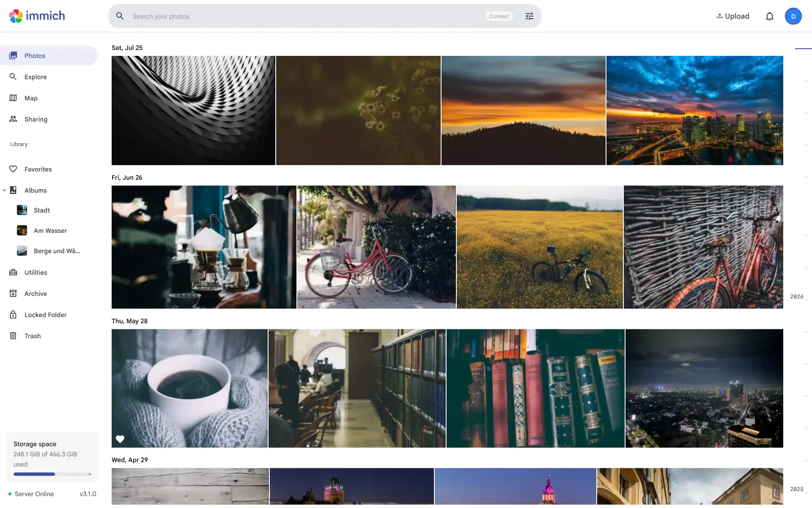Click the Archive box icon

pyautogui.click(x=13, y=293)
